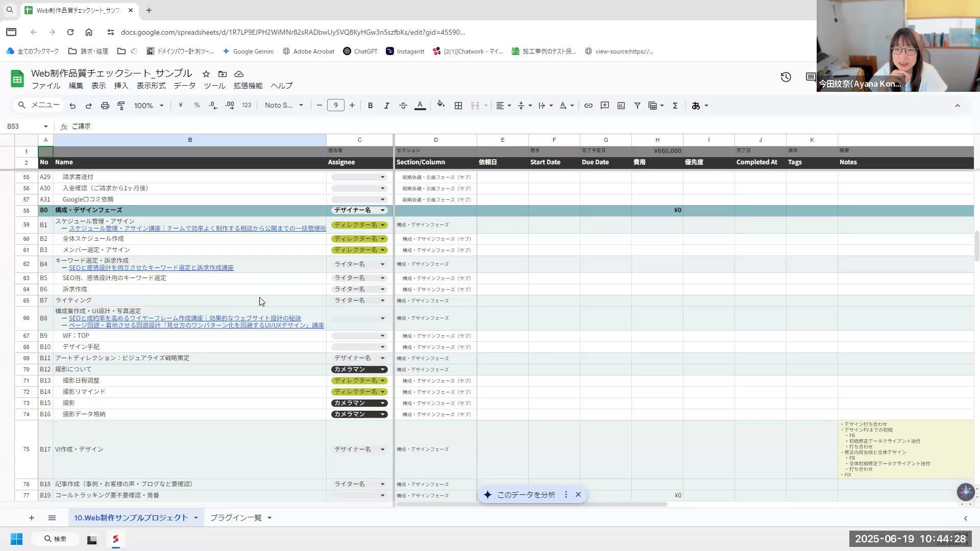Open the Google Sheets home logo
This screenshot has height=551, width=980.
[17, 79]
